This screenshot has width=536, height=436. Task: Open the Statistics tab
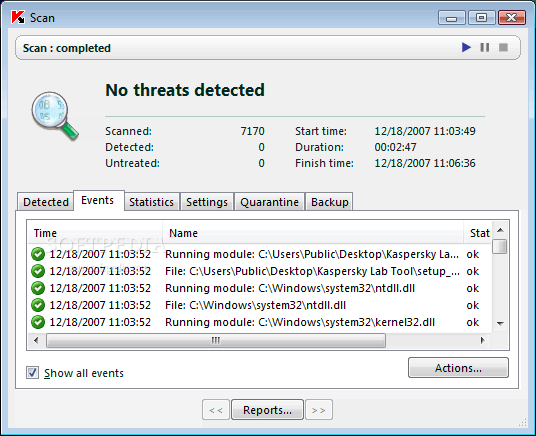pyautogui.click(x=151, y=202)
